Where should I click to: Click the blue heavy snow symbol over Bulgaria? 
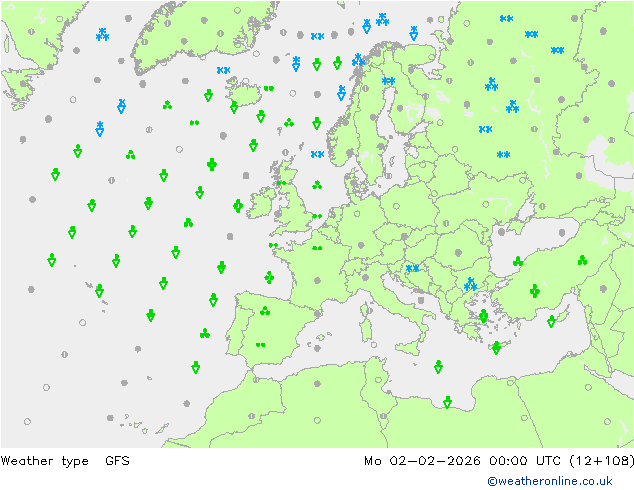pos(470,284)
